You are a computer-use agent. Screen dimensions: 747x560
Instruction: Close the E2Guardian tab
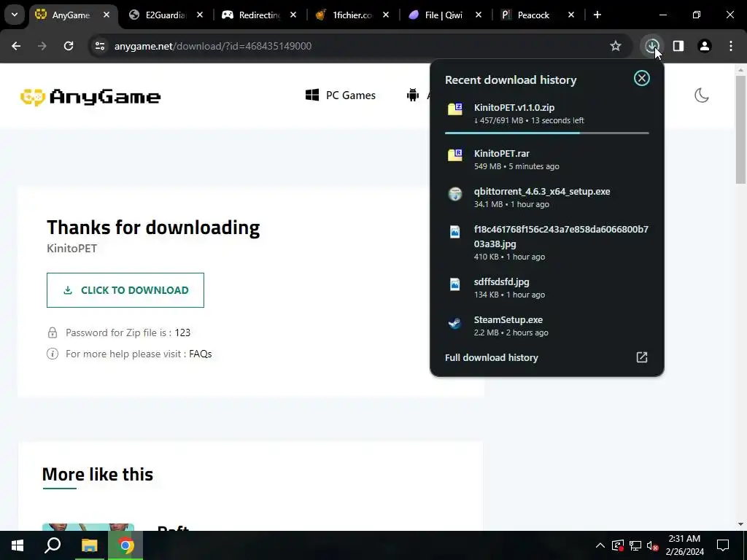(x=200, y=15)
